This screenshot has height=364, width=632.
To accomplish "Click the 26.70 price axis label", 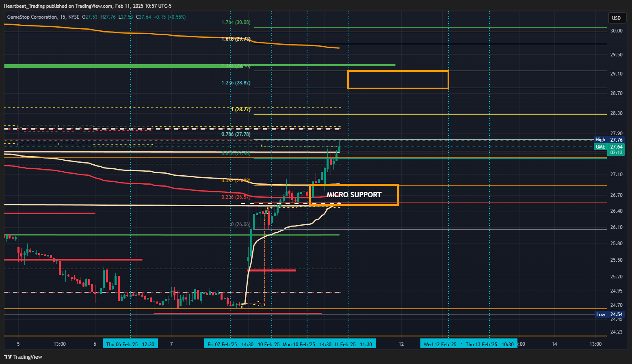I will pyautogui.click(x=616, y=195).
